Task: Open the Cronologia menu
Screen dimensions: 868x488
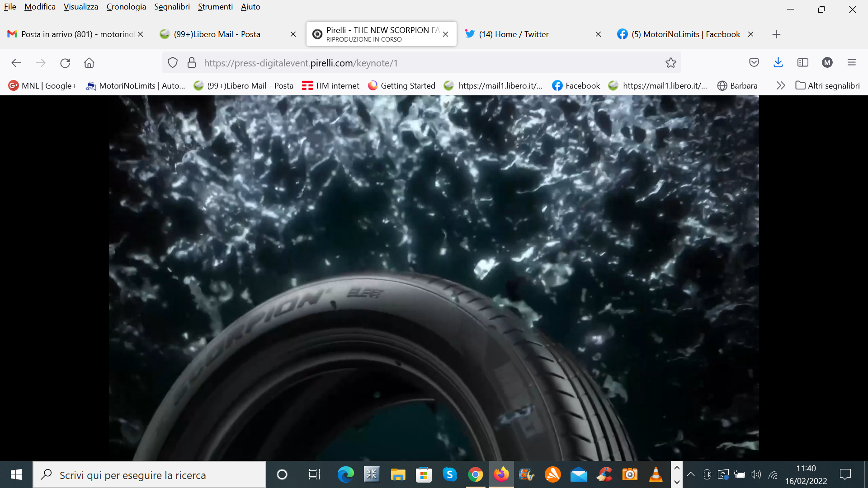Action: tap(126, 7)
